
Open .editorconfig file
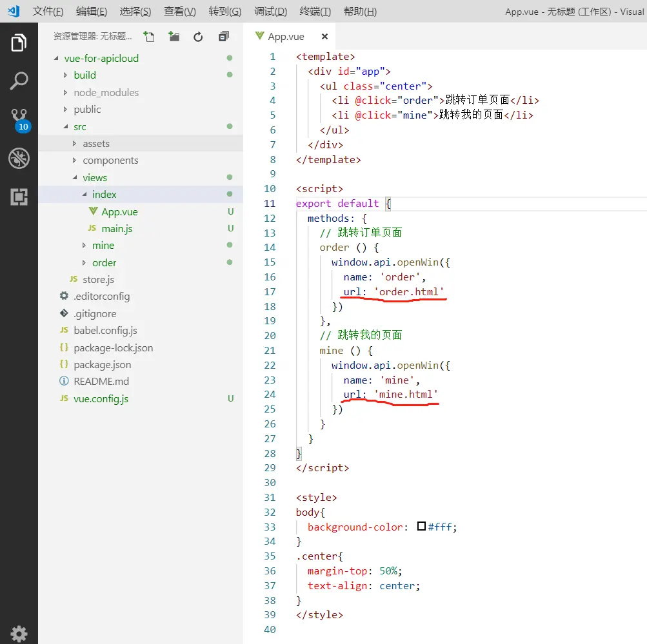click(101, 297)
